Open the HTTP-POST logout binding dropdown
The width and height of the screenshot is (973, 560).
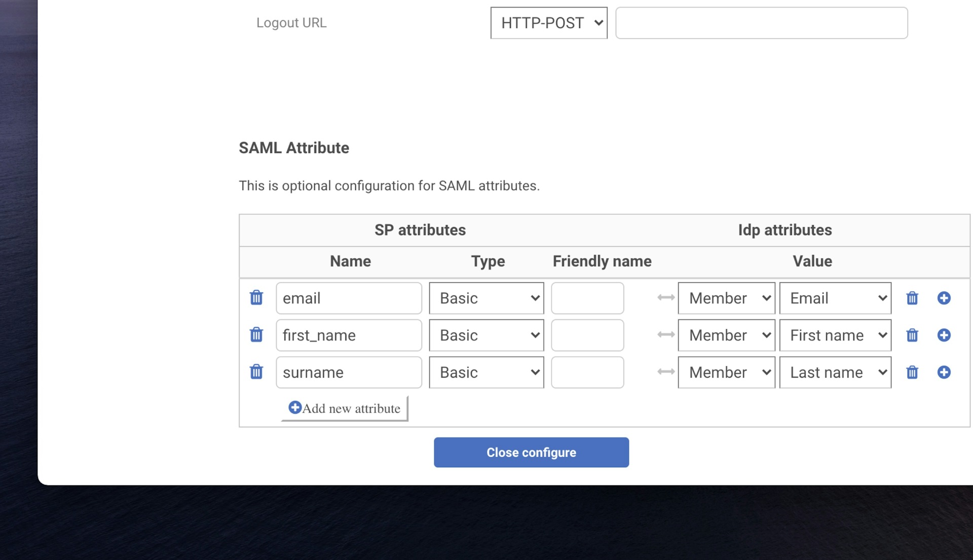549,23
